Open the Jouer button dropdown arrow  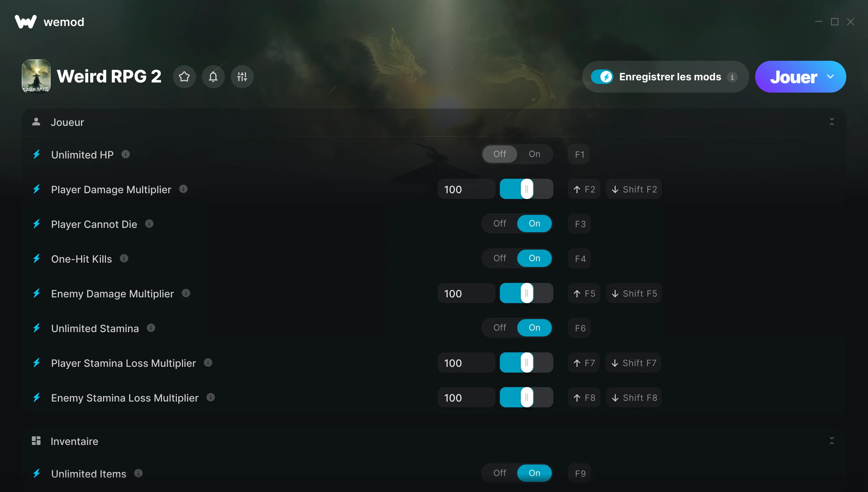830,77
